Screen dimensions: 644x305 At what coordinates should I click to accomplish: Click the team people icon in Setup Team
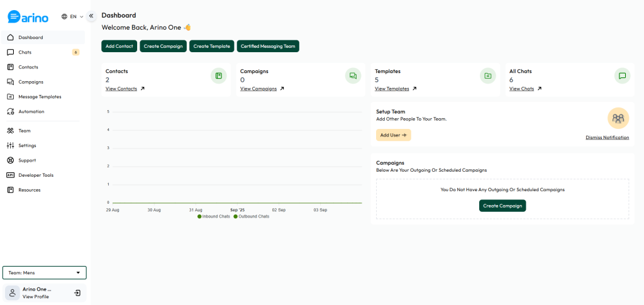click(618, 118)
